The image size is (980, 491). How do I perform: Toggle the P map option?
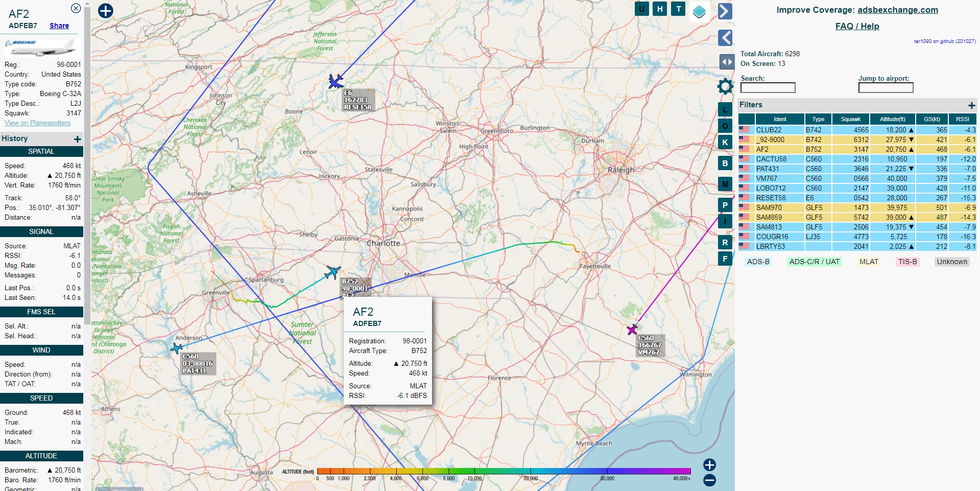[725, 205]
